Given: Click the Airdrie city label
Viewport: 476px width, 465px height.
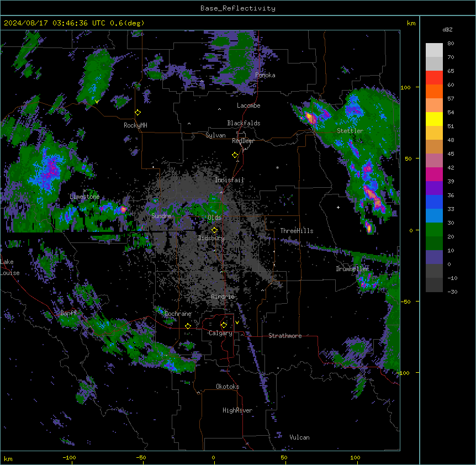Looking at the screenshot, I should coord(223,297).
